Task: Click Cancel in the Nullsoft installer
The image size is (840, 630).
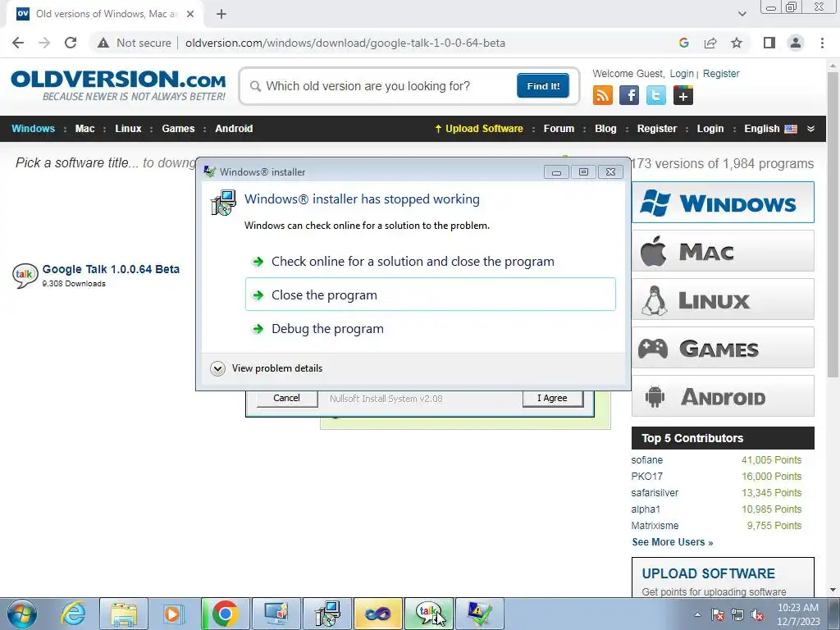Action: (x=286, y=398)
